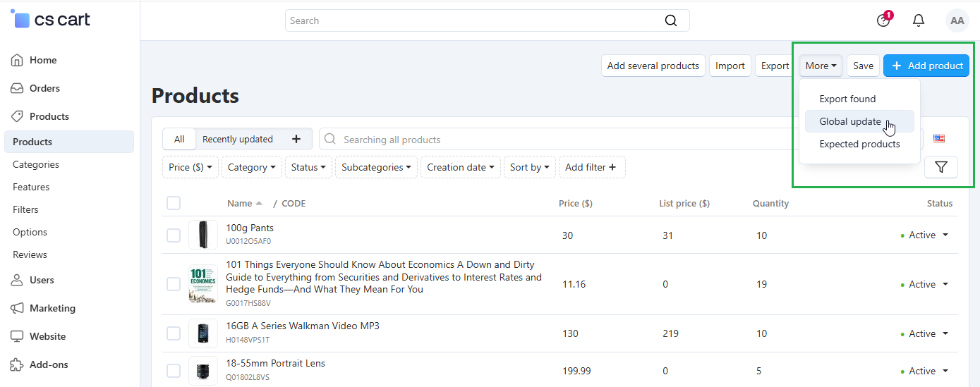Open the 18-55mm Portrait Lens link
Viewport: 980px width, 387px height.
(x=275, y=363)
